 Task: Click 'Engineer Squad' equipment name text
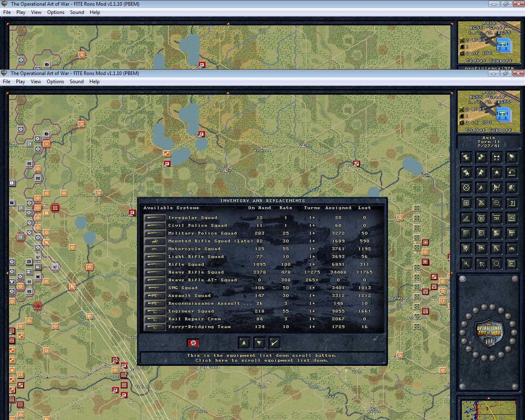[x=191, y=311]
